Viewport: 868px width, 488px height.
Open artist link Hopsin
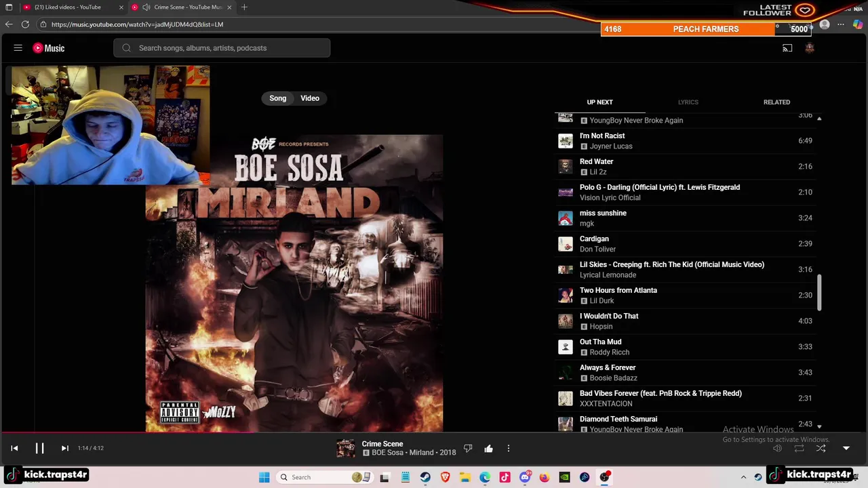tap(601, 327)
